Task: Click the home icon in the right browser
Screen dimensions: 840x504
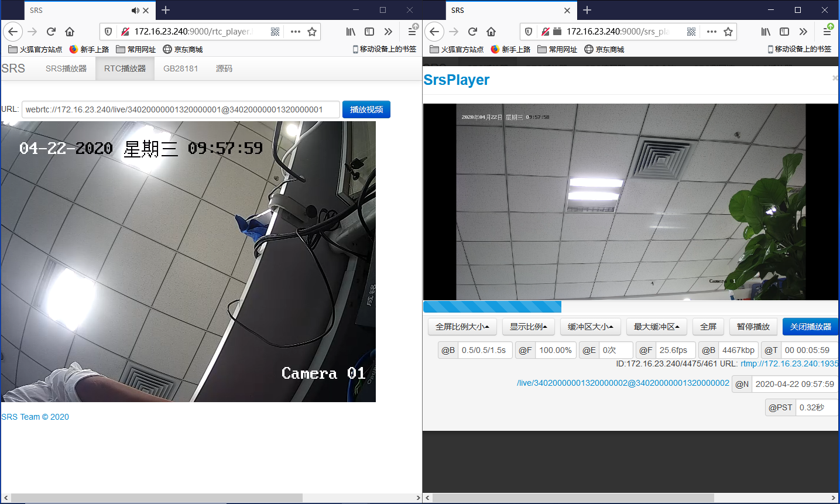Action: click(x=491, y=32)
